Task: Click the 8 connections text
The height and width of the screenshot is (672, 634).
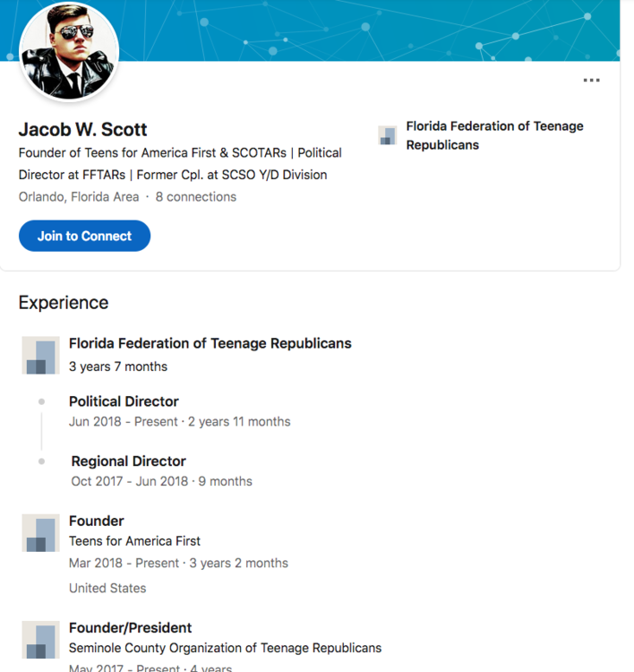Action: coord(195,197)
